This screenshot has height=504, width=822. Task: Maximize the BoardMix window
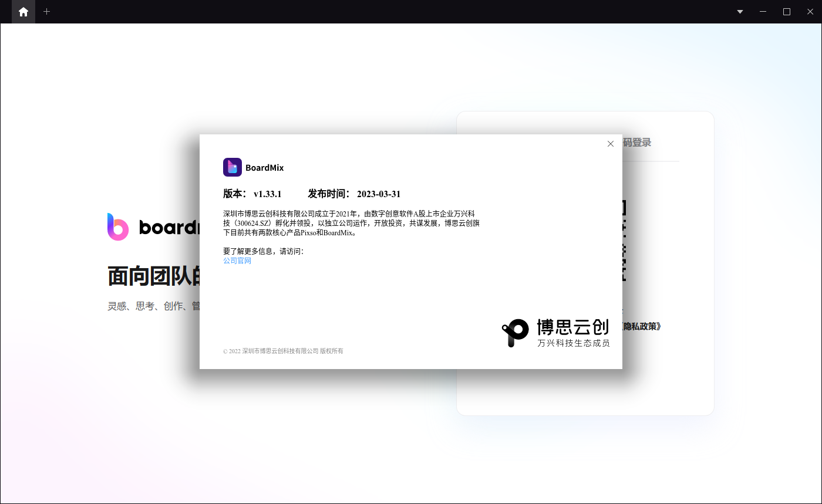tap(787, 12)
